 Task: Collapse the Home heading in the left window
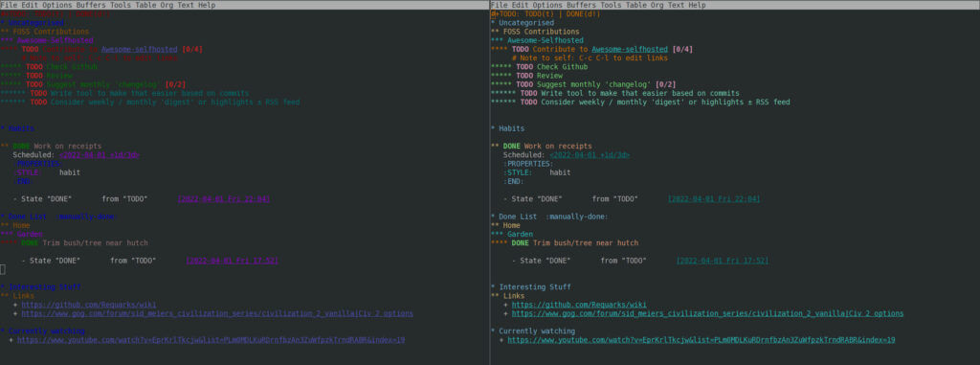point(15,225)
